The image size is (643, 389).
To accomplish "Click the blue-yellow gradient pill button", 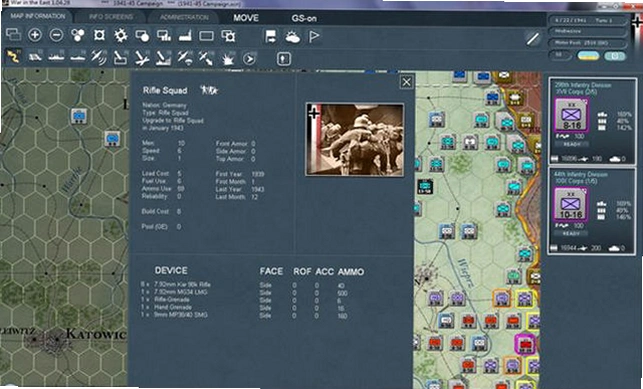I will pos(588,56).
